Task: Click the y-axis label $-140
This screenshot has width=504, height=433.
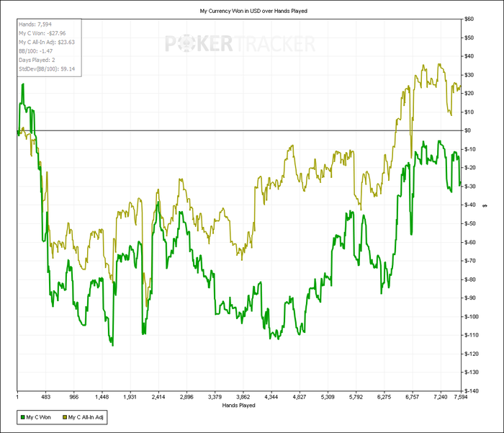Action: [471, 391]
